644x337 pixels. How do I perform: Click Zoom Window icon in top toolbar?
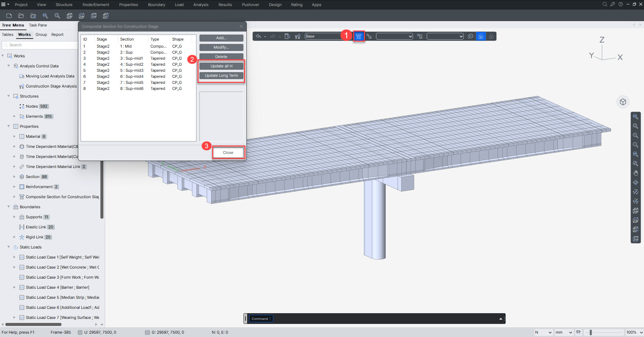[57, 16]
